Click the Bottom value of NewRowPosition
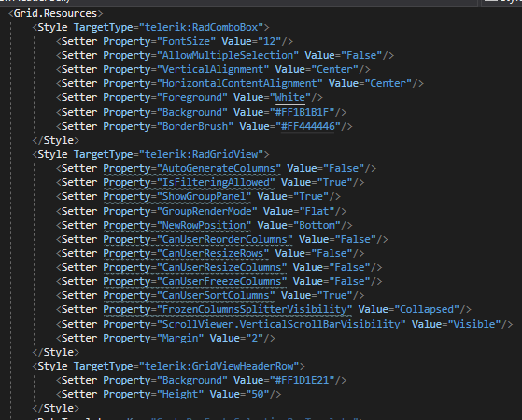This screenshot has height=420, width=522. pos(317,225)
